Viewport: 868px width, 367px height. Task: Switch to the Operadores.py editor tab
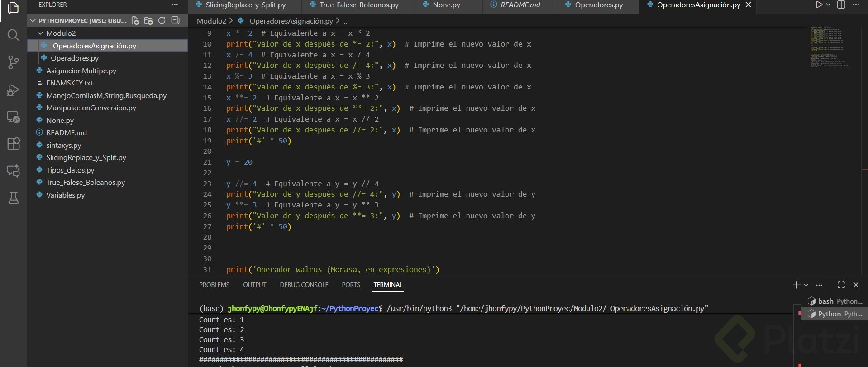coord(598,5)
